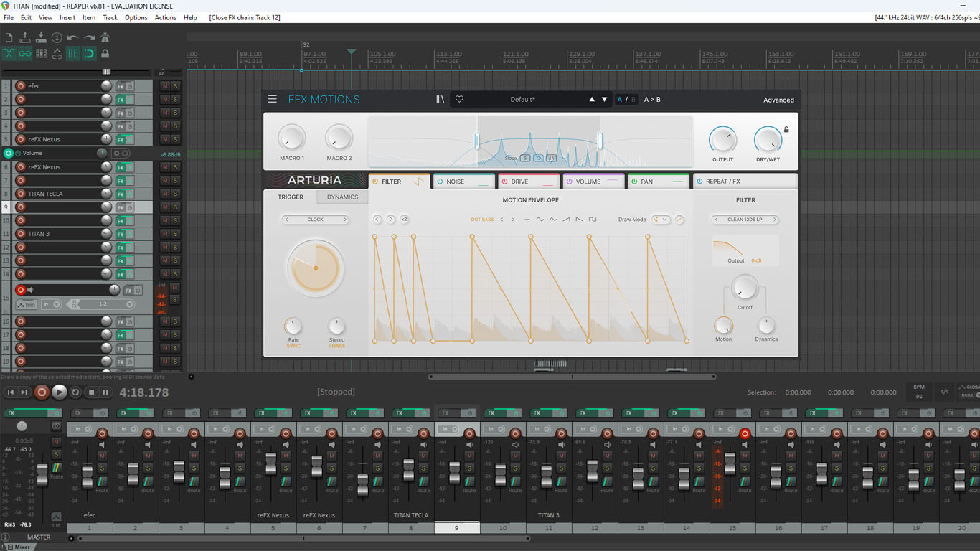Select next preset down arrow
This screenshot has width=980, height=551.
604,100
